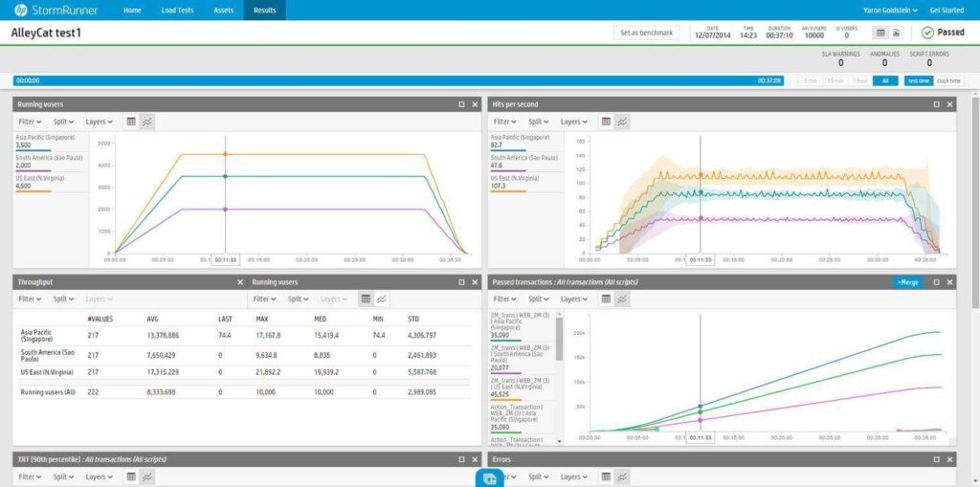Open Layers menu in Passed transactions panel

point(574,299)
